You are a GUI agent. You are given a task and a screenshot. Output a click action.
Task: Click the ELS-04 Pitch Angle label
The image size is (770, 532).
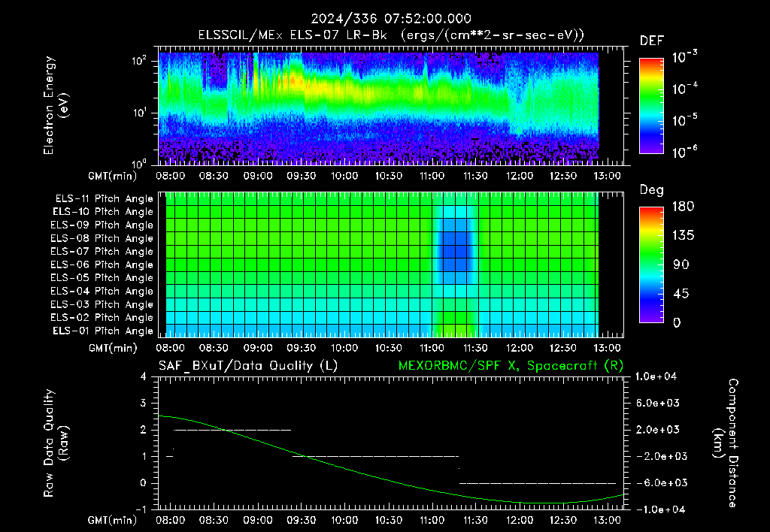(x=102, y=291)
